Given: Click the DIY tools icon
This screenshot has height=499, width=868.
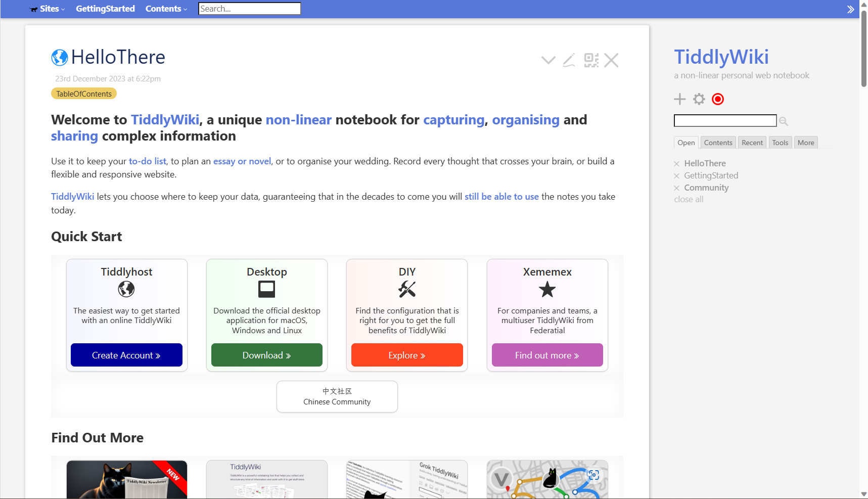Looking at the screenshot, I should [x=407, y=289].
